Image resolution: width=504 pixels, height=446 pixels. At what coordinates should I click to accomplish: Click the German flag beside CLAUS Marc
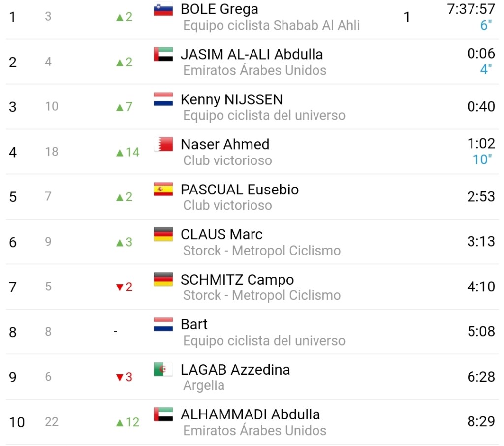pos(163,234)
